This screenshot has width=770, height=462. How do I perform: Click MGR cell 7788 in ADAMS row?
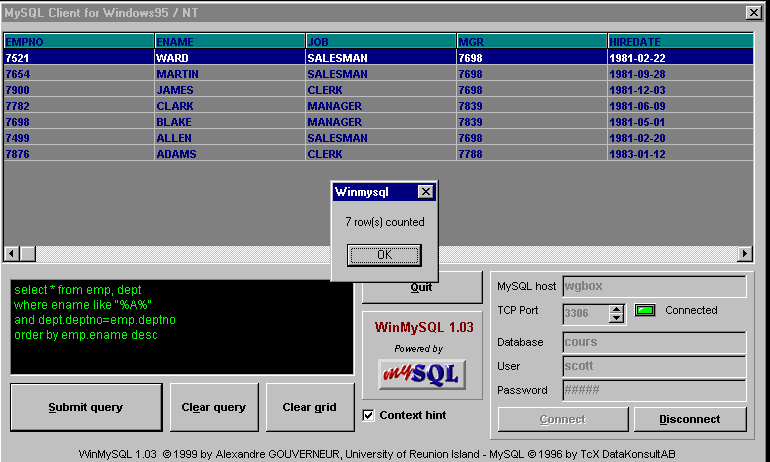(532, 154)
